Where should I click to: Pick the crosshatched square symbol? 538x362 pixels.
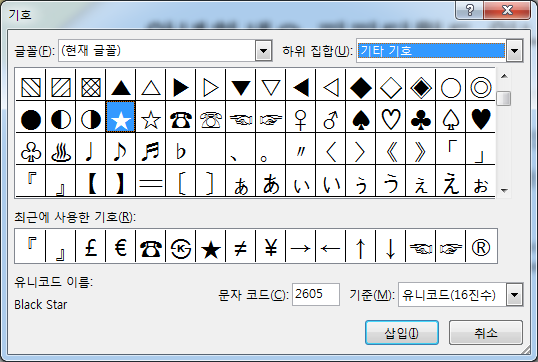[x=91, y=87]
